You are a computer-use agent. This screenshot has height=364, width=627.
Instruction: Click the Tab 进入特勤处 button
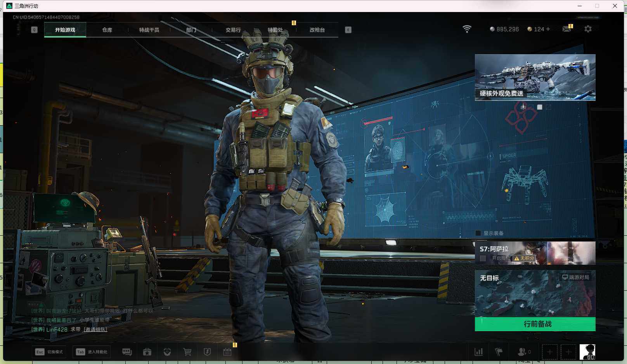tap(92, 352)
